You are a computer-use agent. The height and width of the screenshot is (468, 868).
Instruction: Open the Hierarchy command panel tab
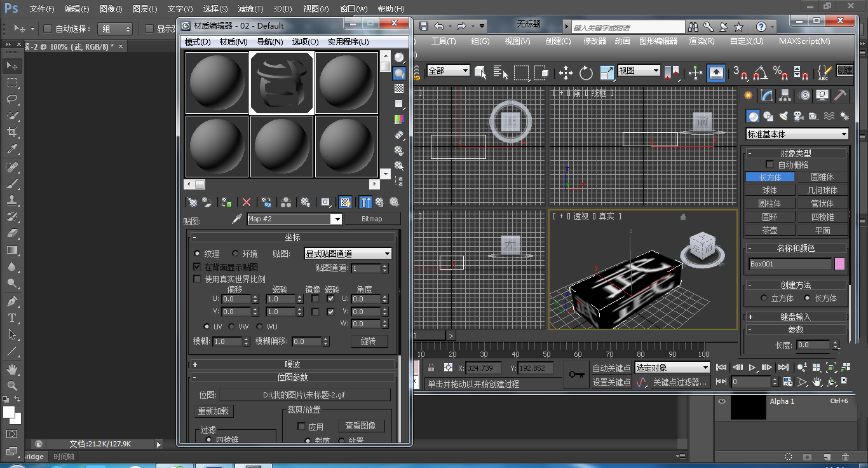[786, 95]
